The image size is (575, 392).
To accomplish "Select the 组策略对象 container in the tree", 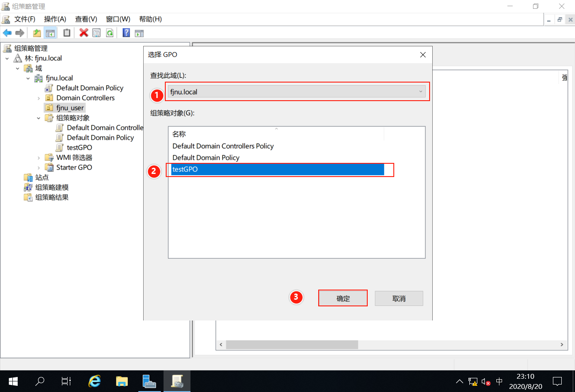I will pos(73,118).
